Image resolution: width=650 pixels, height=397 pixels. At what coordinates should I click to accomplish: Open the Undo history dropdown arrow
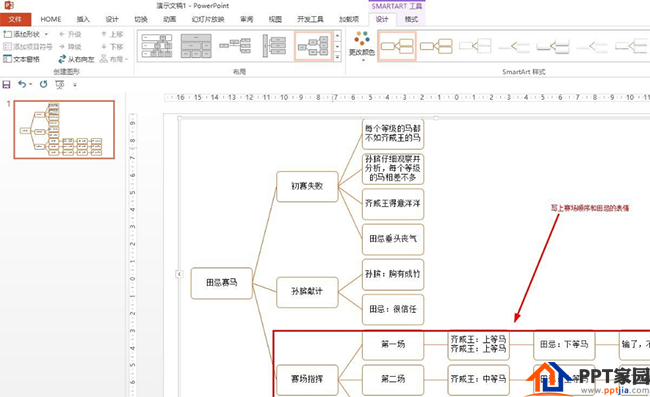point(30,85)
